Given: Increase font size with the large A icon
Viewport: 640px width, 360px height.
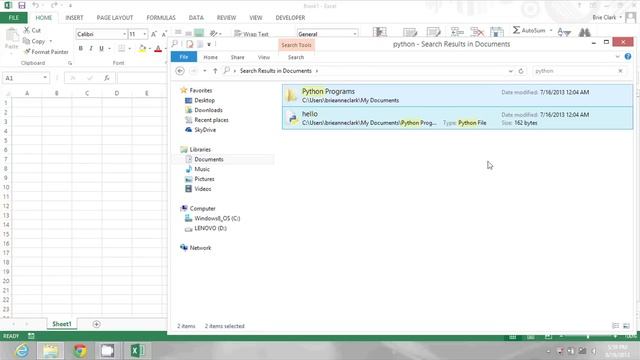Looking at the screenshot, I should 154,34.
